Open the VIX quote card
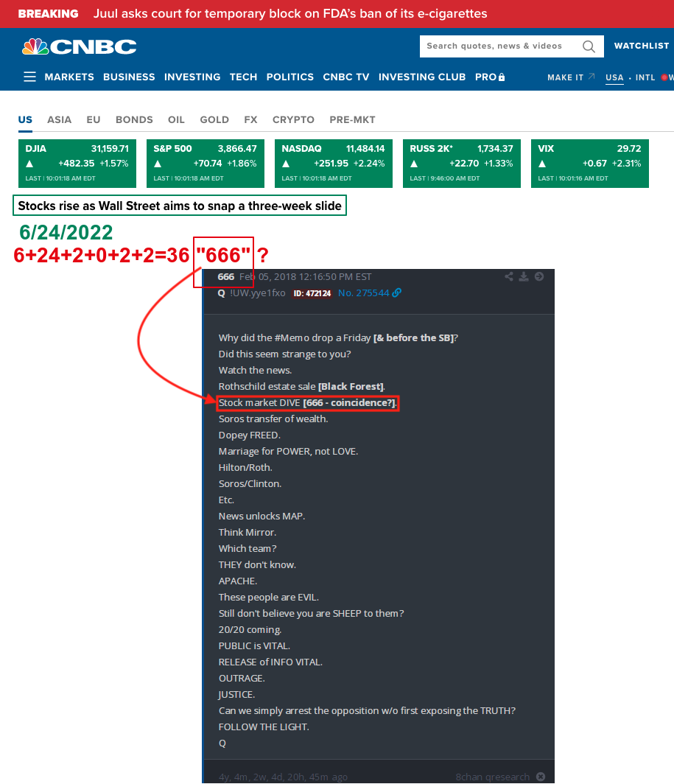Screen dimensions: 674x784 [589, 164]
